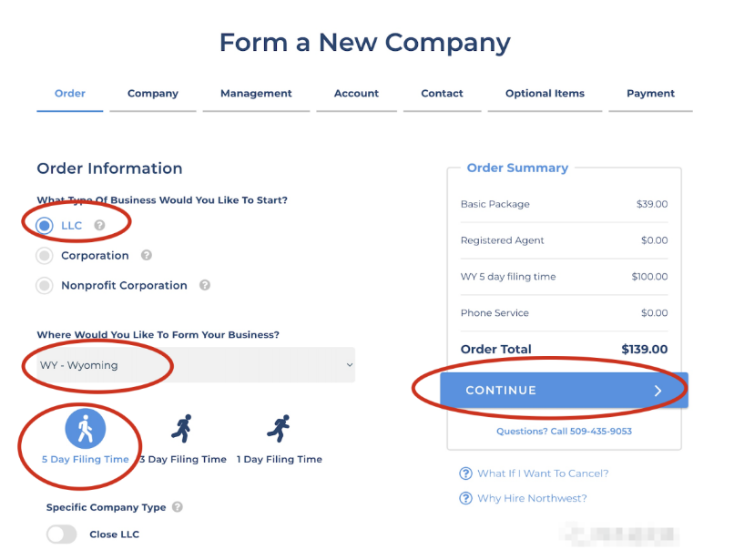Click the Questions? Call 509-435-9053 link
734x560 pixels.
(564, 432)
